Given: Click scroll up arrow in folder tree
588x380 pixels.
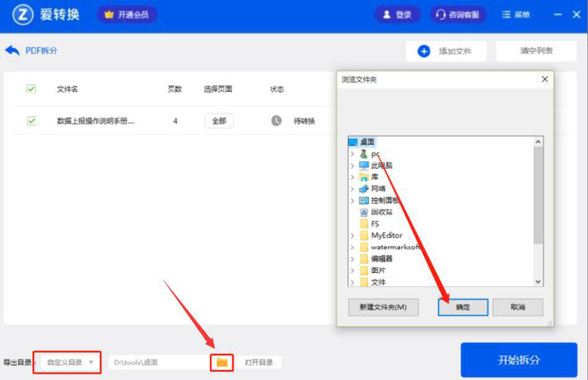Looking at the screenshot, I should (538, 141).
